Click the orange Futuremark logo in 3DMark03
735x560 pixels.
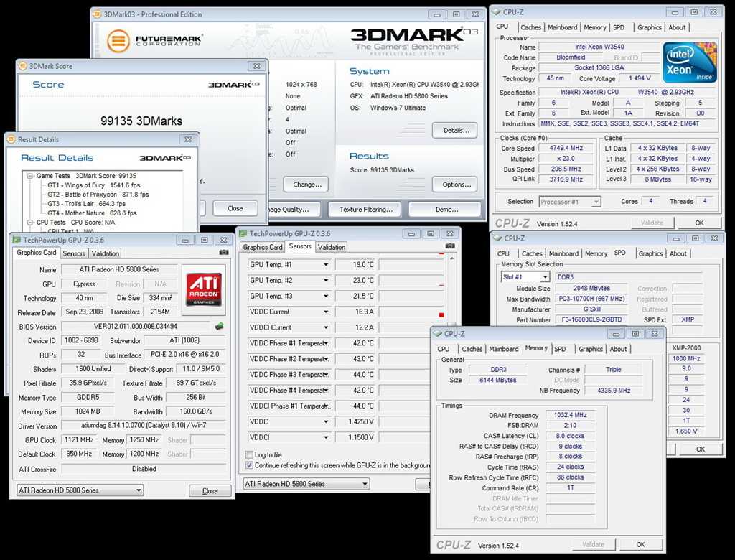coord(118,40)
